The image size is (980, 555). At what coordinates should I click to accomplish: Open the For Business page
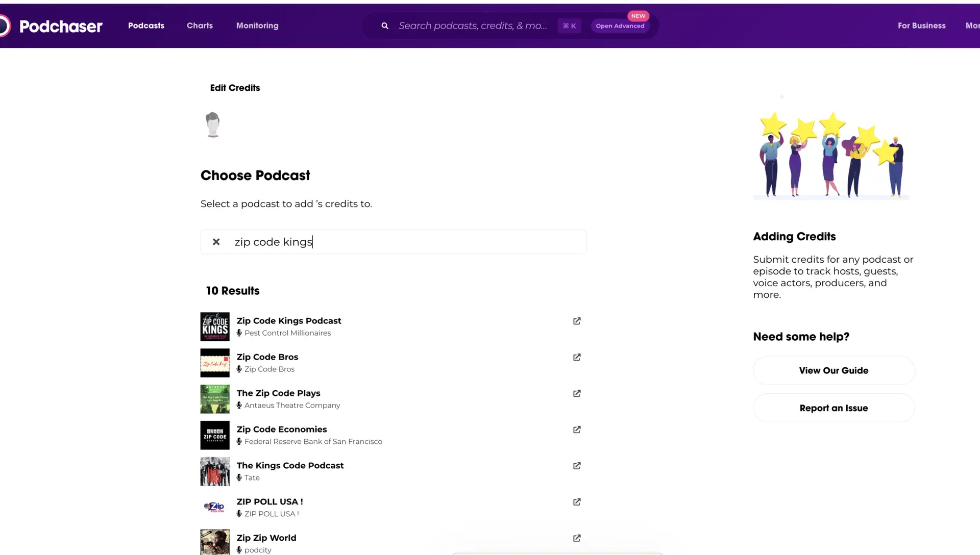[x=921, y=26]
